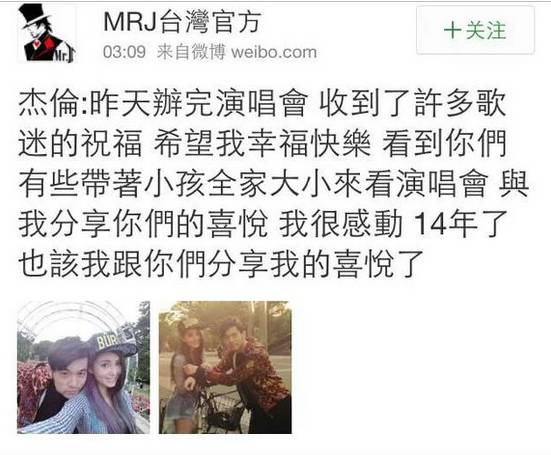Click the post line starting 迷的祝福
This screenshot has height=455, width=551.
[262, 143]
